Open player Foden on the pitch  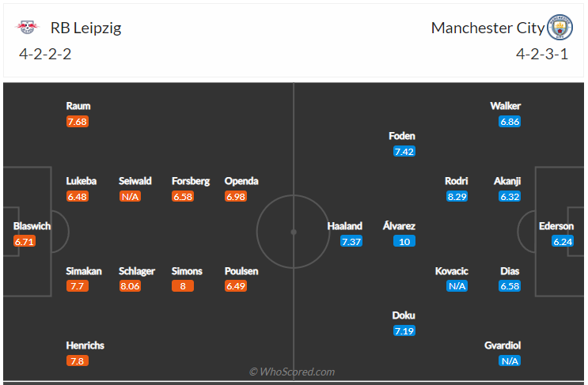tap(401, 136)
